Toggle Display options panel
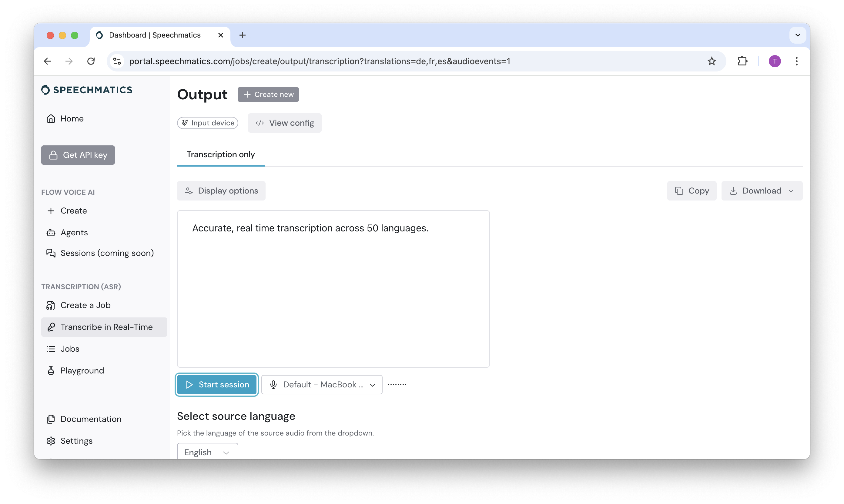 221,191
